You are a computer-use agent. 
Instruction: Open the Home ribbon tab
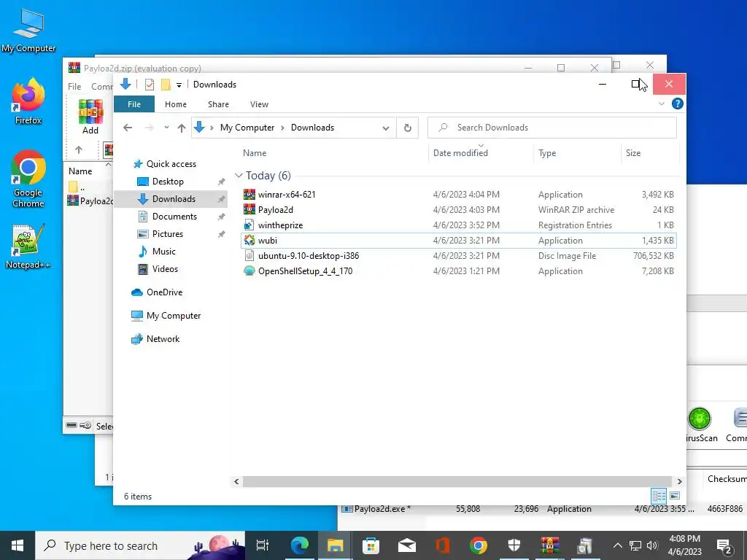176,104
